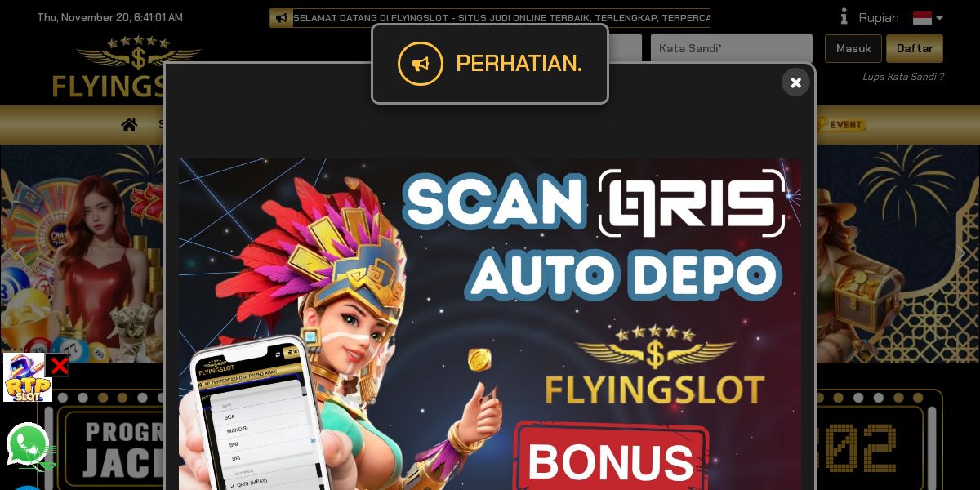Open the RTP Slot floating icon
The image size is (980, 490).
tap(28, 377)
